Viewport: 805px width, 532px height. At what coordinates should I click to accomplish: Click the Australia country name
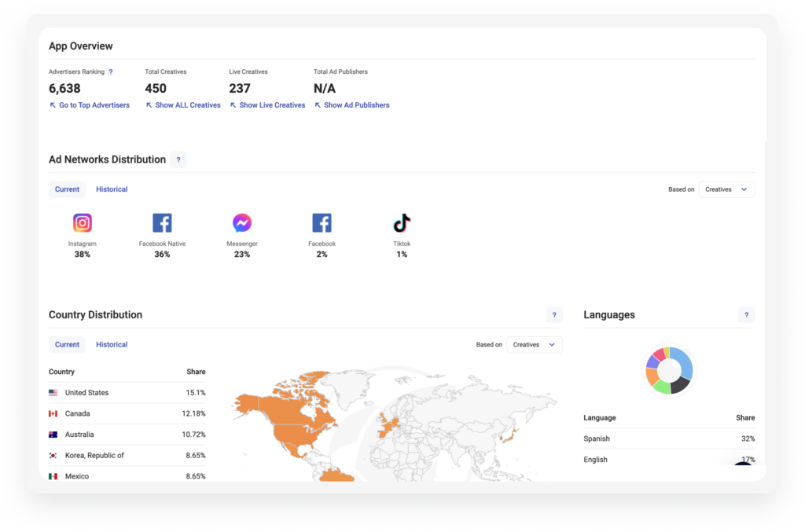pos(79,435)
